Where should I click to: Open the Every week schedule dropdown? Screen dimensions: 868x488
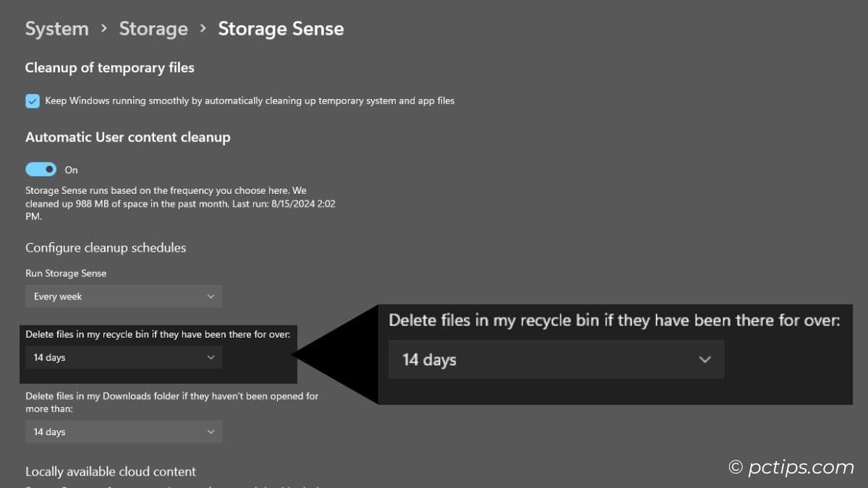123,296
